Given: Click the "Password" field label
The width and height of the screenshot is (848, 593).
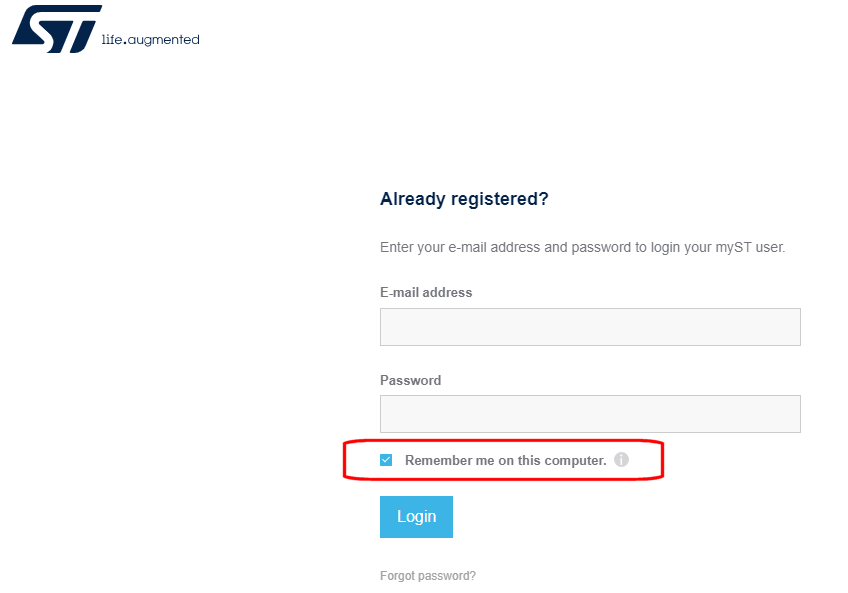Looking at the screenshot, I should click(410, 381).
